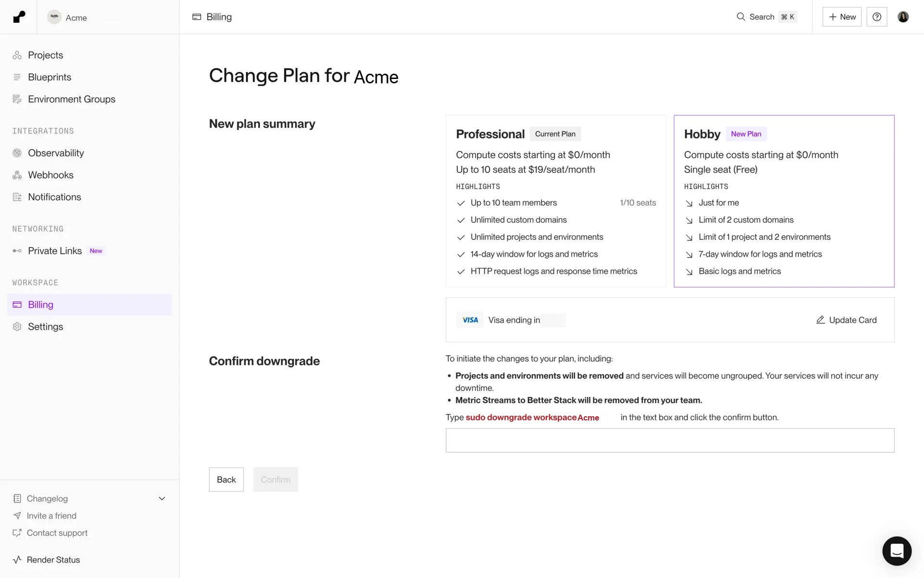Click the Billing sidebar card icon
This screenshot has width=924, height=578.
click(17, 305)
